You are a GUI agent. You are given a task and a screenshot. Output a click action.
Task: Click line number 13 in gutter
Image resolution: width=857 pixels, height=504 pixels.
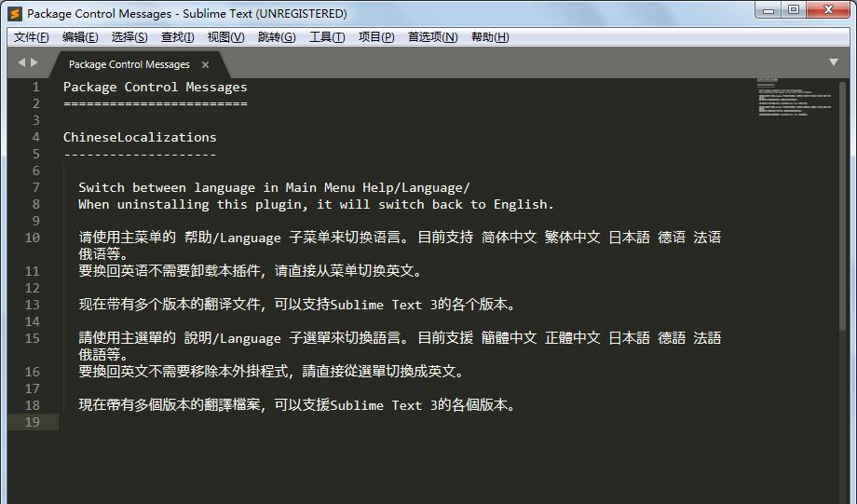33,305
